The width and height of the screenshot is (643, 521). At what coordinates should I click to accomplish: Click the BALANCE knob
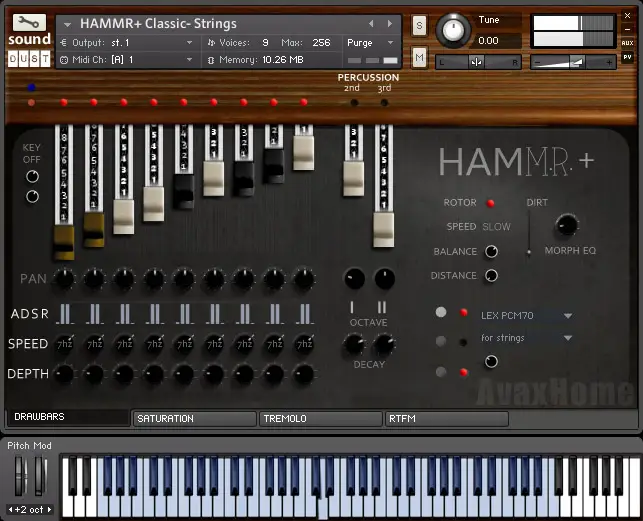click(x=491, y=251)
